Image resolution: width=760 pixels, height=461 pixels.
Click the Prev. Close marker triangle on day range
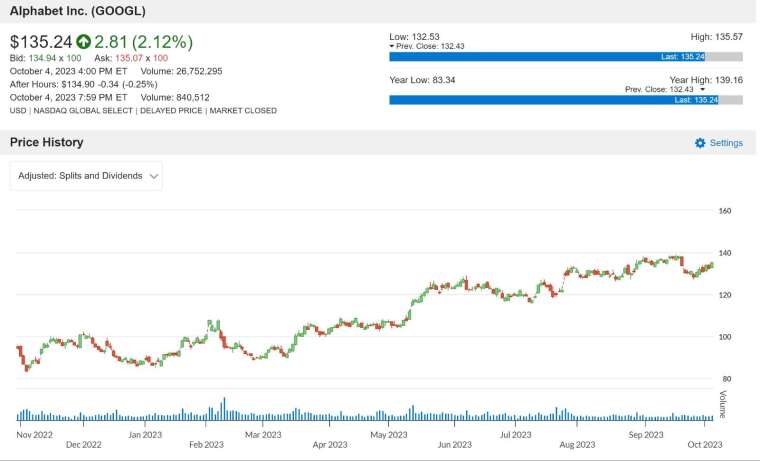point(392,47)
